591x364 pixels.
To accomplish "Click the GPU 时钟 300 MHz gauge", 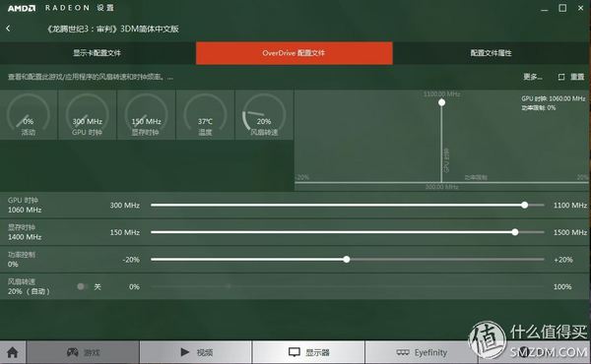I will click(88, 115).
